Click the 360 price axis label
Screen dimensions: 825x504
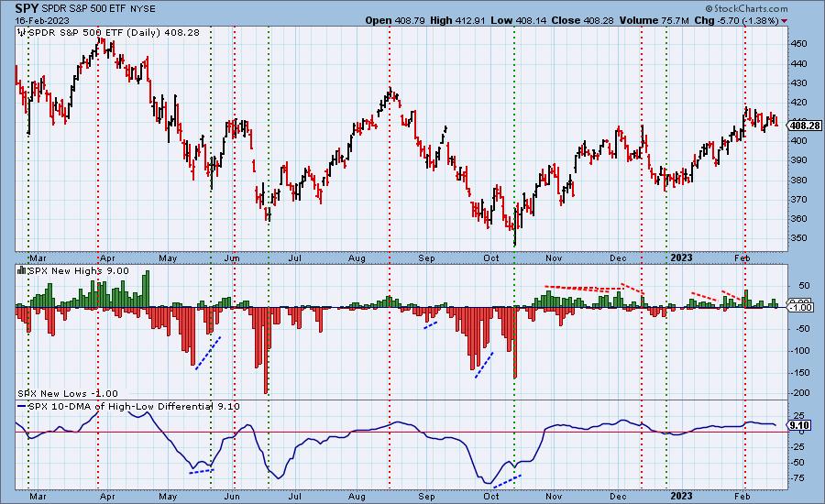[x=798, y=218]
